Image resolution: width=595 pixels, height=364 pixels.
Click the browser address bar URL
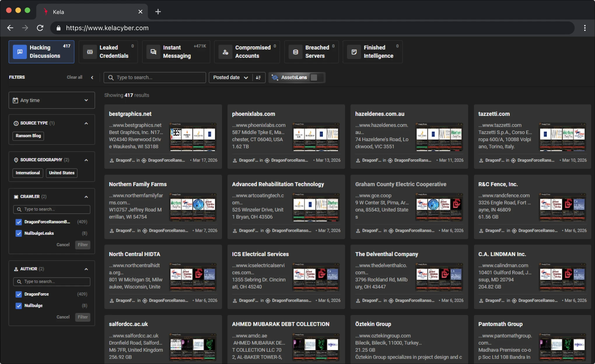107,28
